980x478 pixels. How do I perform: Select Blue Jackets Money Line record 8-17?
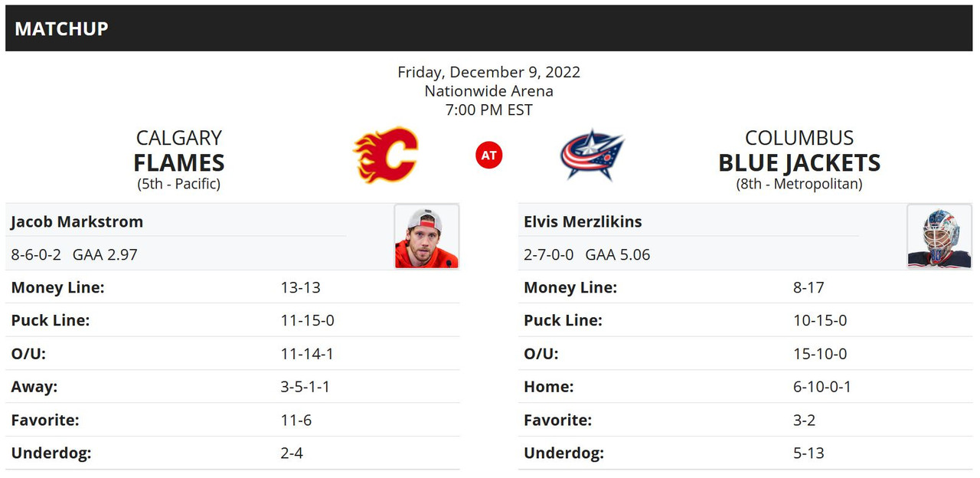click(x=808, y=288)
